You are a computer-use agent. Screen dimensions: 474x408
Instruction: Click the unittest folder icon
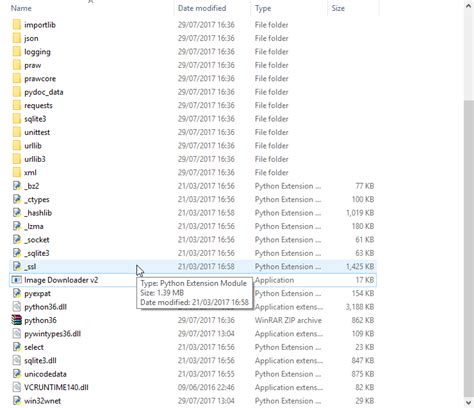17,132
